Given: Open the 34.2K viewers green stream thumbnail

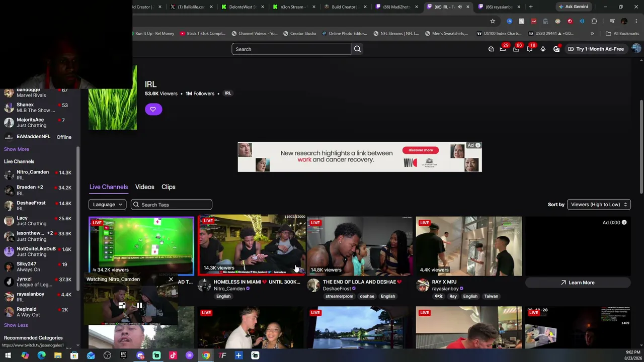Looking at the screenshot, I should coord(141,246).
